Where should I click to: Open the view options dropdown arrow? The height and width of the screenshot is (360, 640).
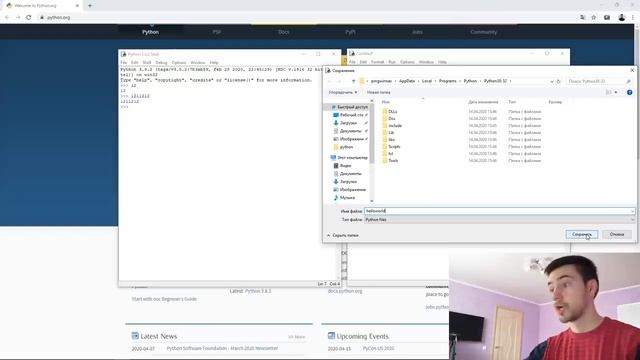point(616,92)
